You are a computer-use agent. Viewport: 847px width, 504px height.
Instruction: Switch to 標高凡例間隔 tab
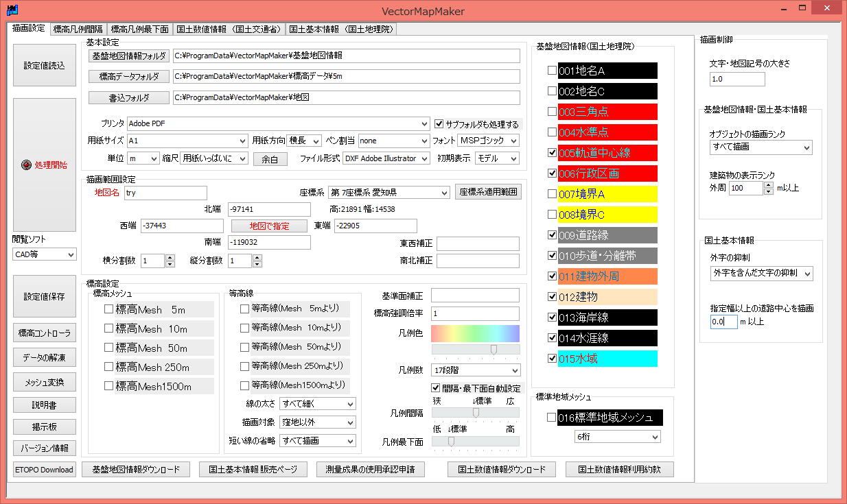78,29
